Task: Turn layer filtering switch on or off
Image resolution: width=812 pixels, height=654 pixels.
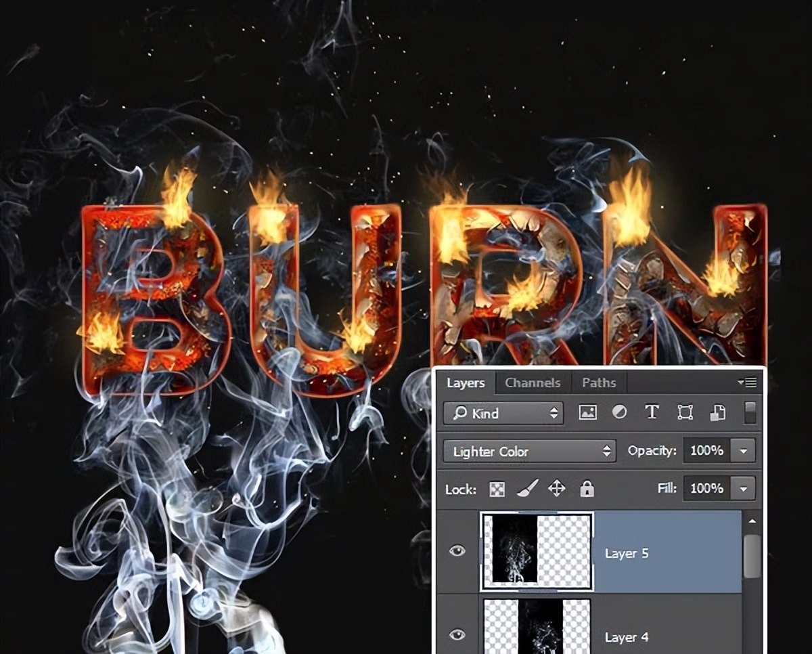Action: tap(750, 412)
